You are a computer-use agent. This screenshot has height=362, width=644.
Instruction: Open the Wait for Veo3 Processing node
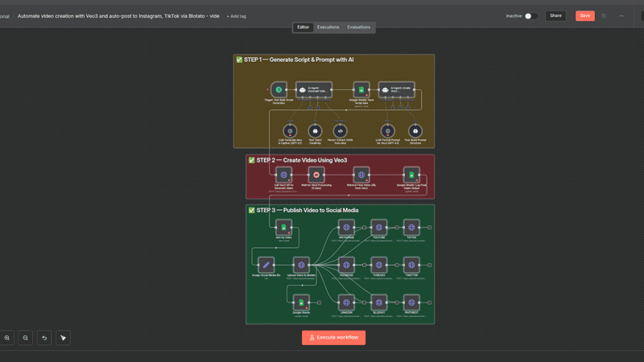pyautogui.click(x=316, y=175)
